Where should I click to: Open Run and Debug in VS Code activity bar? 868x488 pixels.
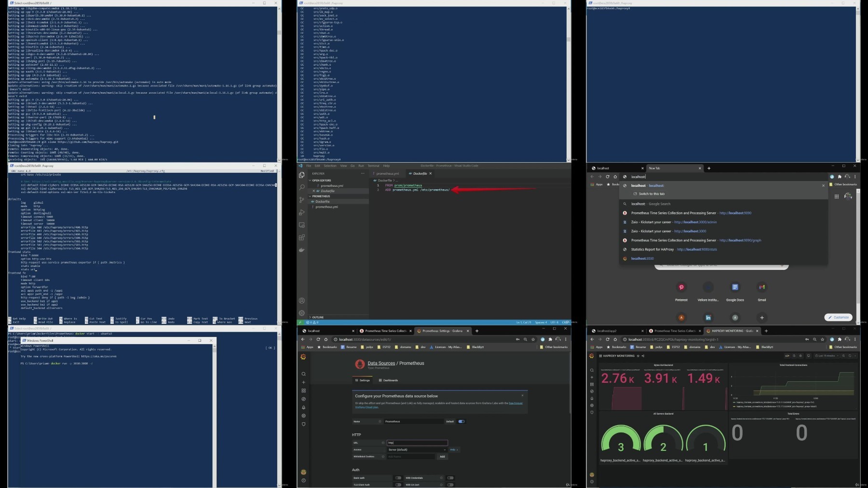(302, 212)
